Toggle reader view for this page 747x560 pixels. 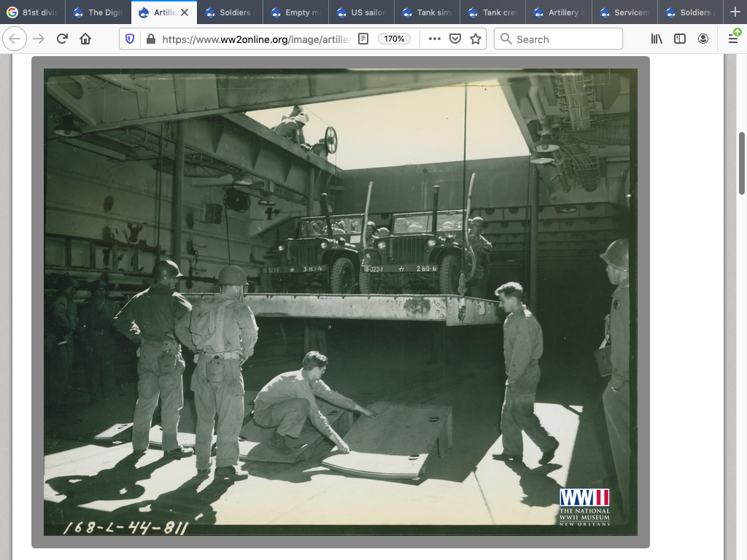coord(363,39)
